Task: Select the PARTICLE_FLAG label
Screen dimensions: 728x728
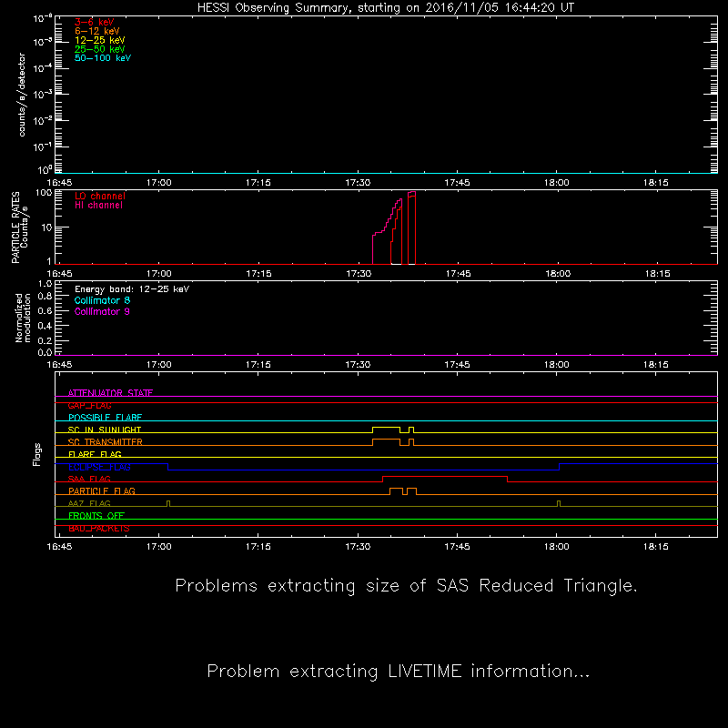Action: click(102, 491)
